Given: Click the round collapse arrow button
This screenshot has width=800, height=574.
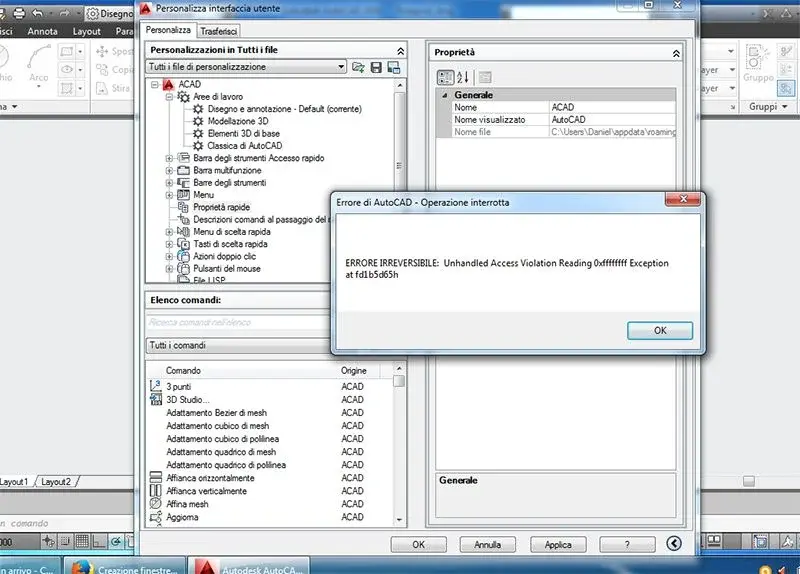Looking at the screenshot, I should tap(673, 543).
